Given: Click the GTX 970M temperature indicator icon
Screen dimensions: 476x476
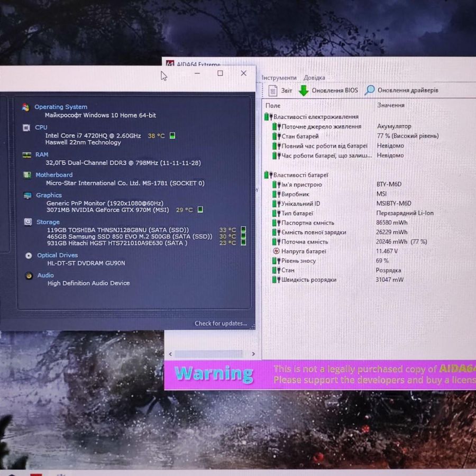Looking at the screenshot, I should (200, 209).
